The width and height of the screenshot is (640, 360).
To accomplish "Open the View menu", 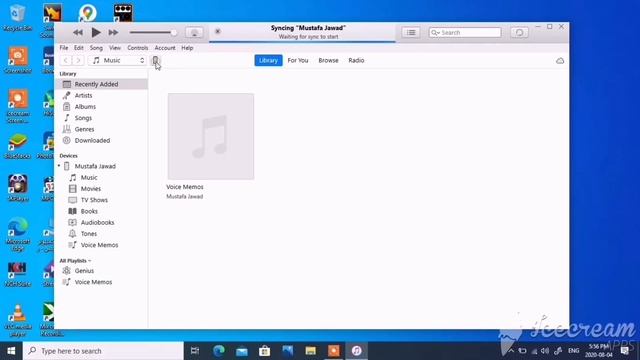I will click(x=115, y=48).
